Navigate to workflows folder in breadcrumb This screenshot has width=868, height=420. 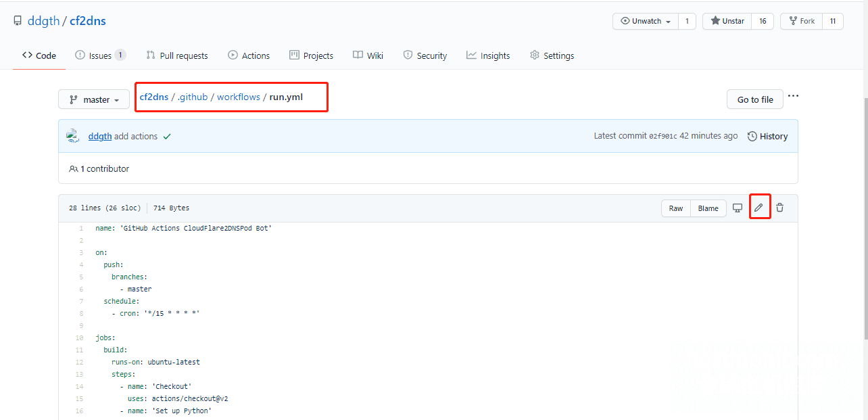pos(239,97)
